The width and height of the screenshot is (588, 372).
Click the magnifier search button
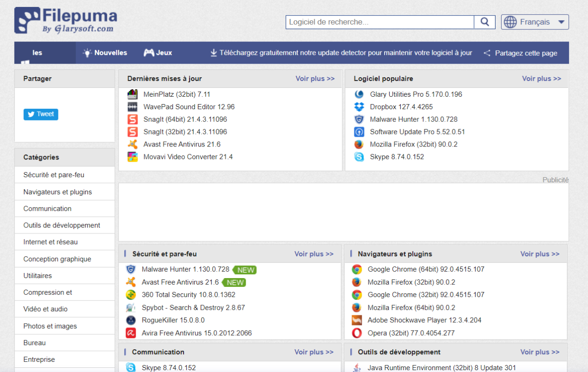tap(484, 22)
